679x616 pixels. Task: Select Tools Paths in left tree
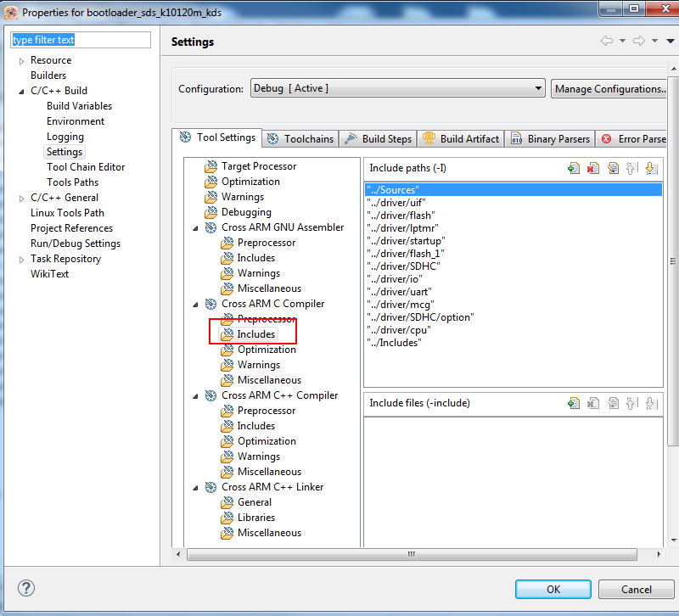72,182
